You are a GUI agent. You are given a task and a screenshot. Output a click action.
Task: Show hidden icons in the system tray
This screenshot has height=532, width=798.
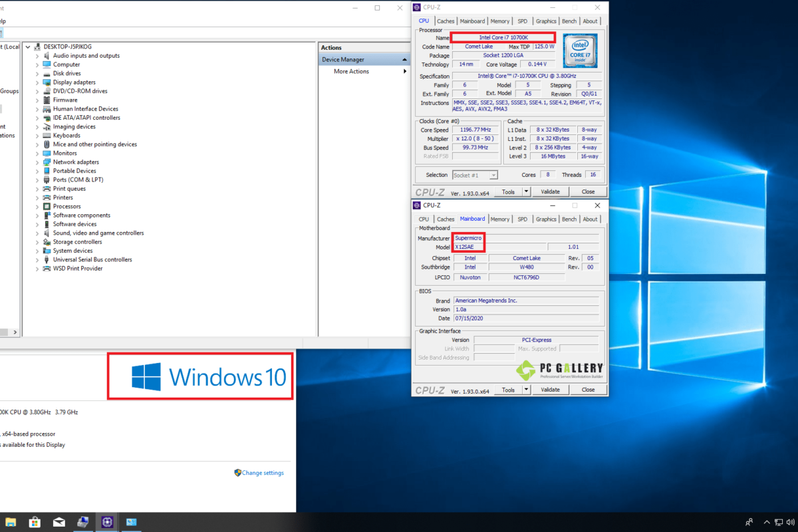pos(767,523)
